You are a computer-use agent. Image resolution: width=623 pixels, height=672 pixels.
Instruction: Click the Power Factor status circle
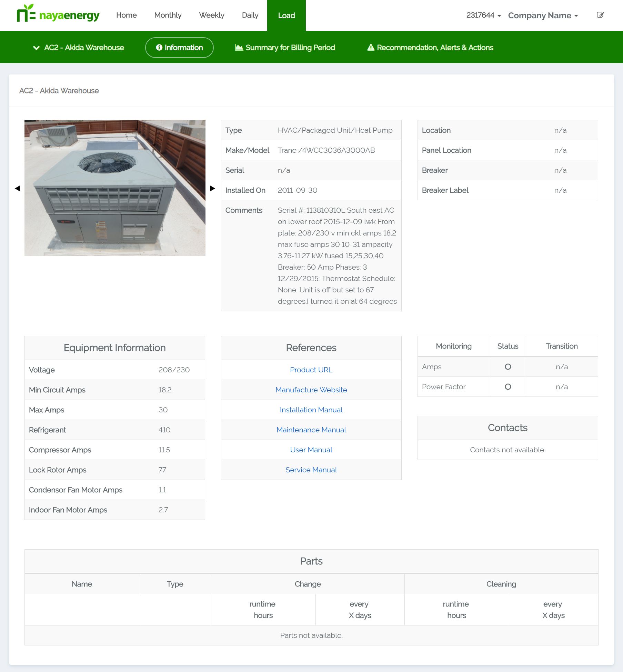pos(508,387)
